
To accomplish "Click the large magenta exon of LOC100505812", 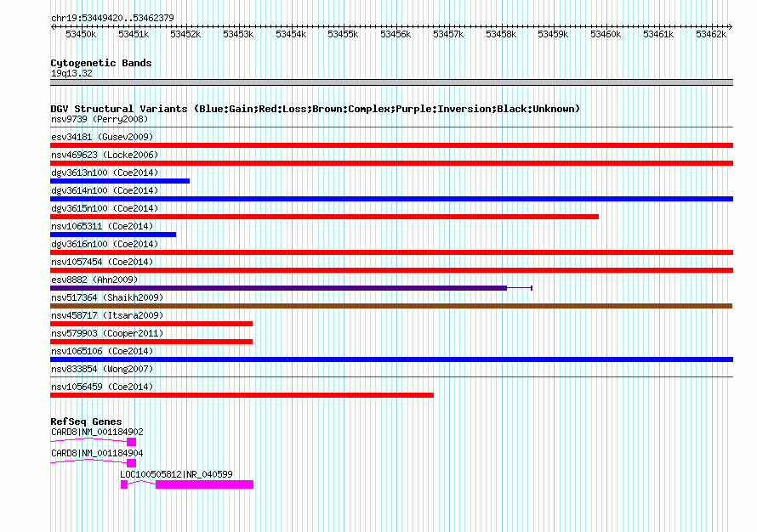I will (x=205, y=484).
